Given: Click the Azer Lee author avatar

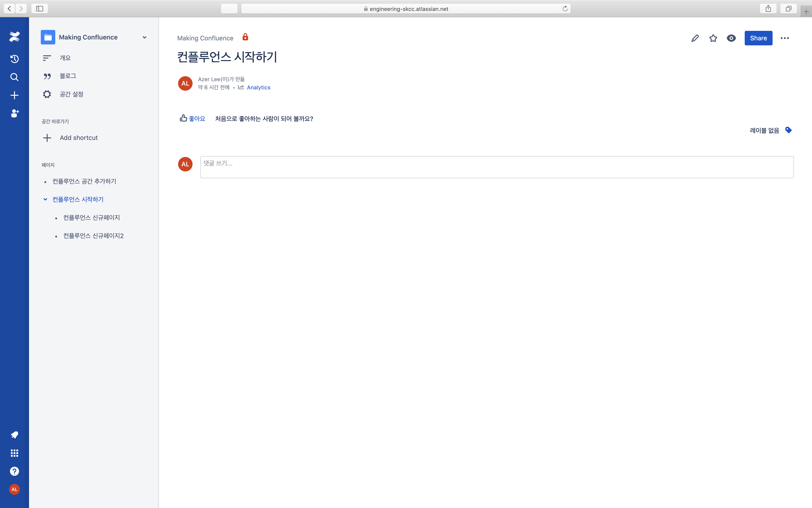Looking at the screenshot, I should coord(185,83).
